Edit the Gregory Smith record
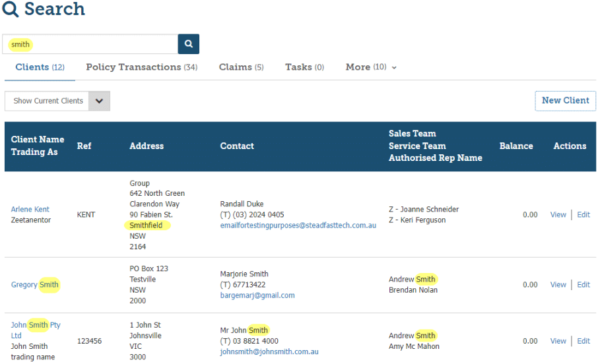 (583, 285)
